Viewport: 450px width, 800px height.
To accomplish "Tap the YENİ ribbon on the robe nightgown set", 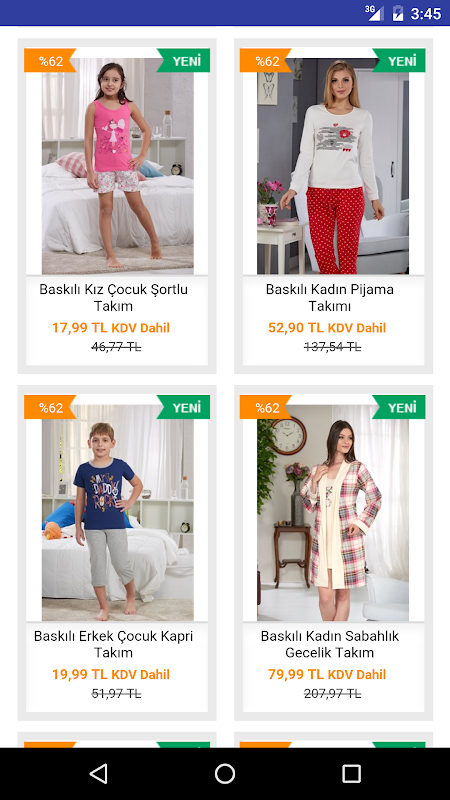I will [x=398, y=407].
